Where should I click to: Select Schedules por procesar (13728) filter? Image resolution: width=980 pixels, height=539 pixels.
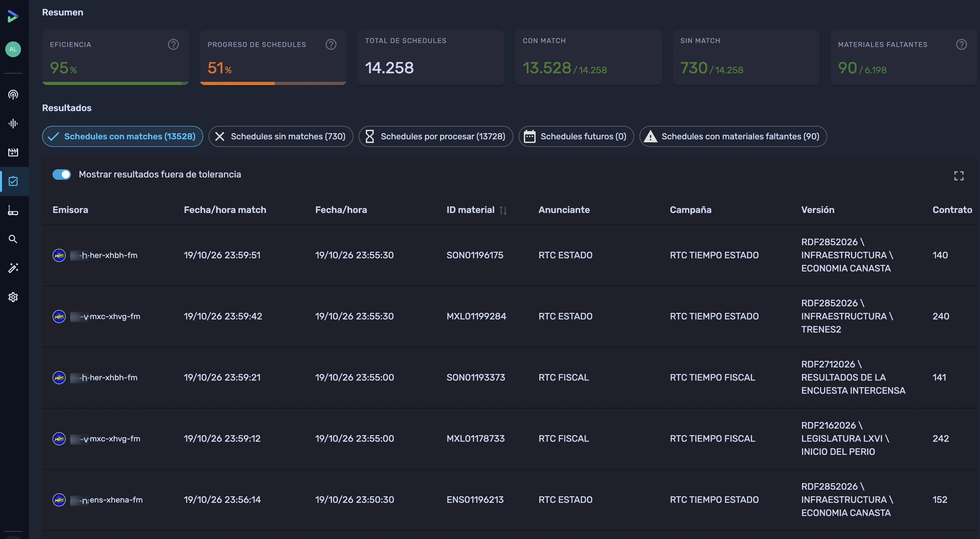coord(436,136)
